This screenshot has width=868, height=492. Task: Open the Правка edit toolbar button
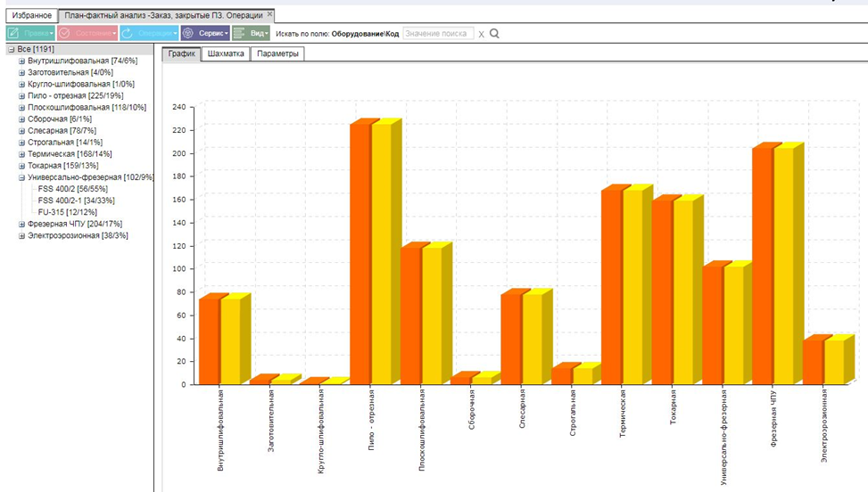(30, 33)
